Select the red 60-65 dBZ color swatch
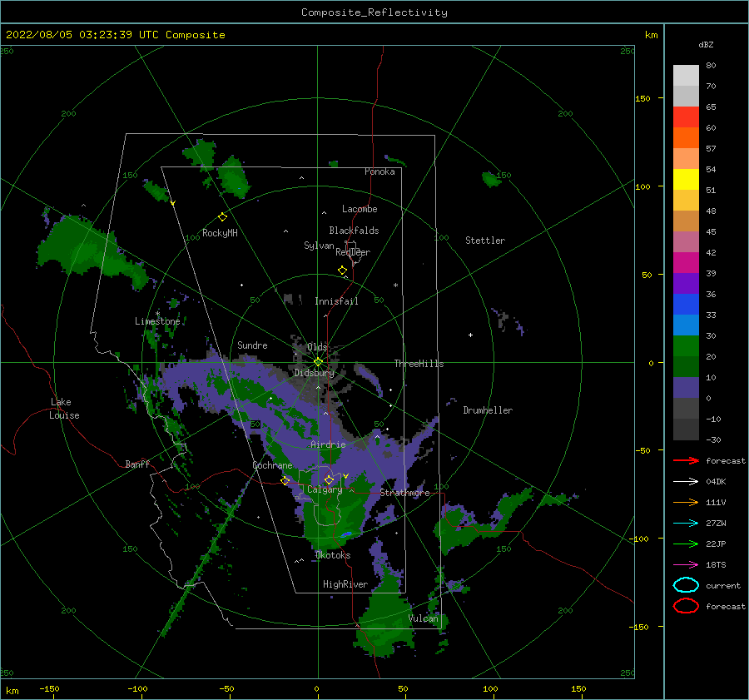Image resolution: width=749 pixels, height=700 pixels. tap(686, 117)
